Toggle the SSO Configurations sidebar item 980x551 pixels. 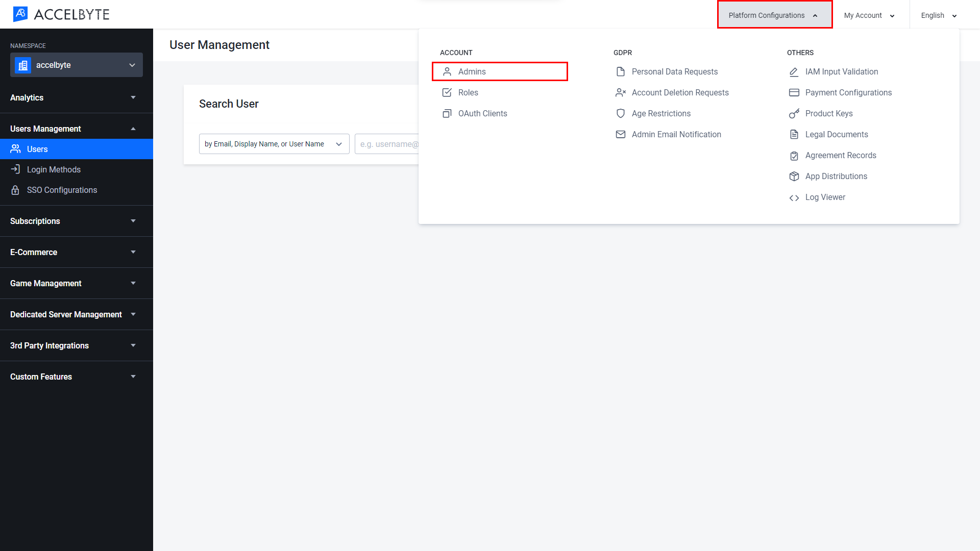(61, 190)
